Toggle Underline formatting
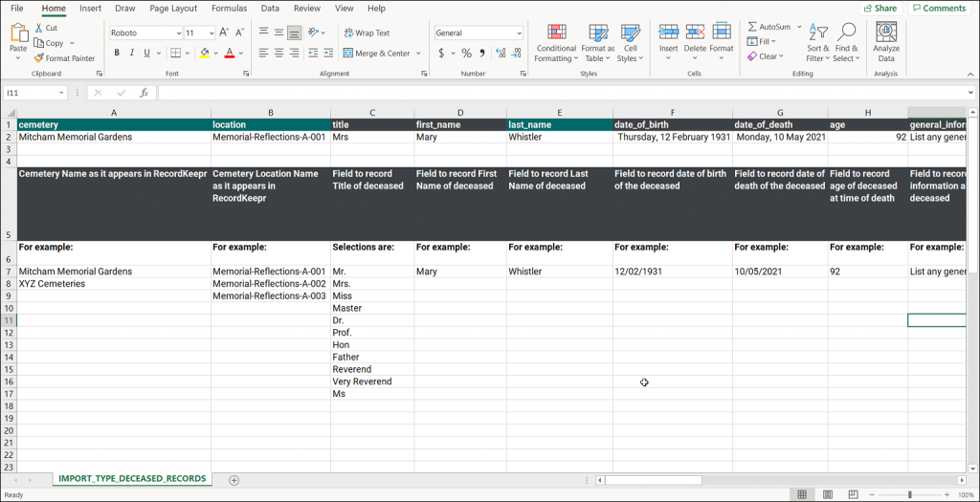 point(147,54)
